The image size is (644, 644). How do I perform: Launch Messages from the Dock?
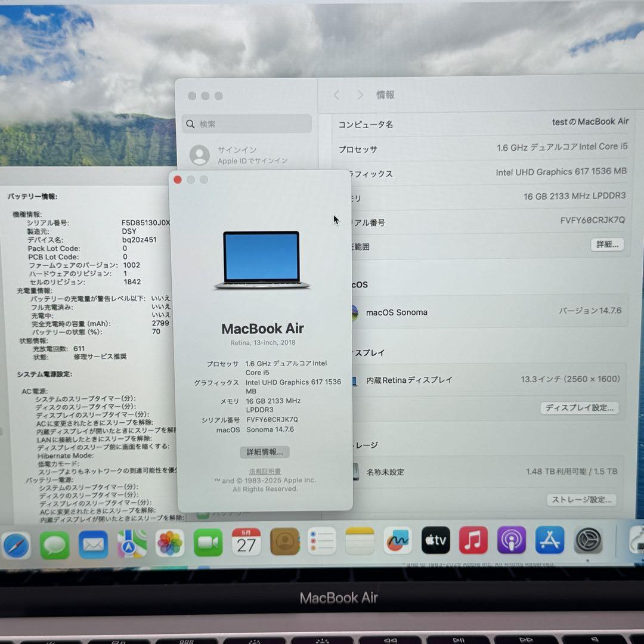(x=55, y=545)
